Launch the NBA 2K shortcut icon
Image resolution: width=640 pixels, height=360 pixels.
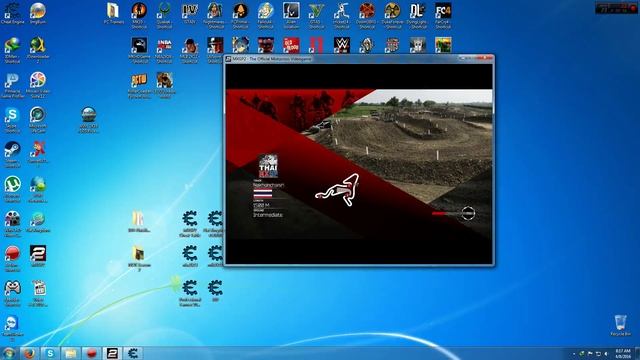[164, 50]
